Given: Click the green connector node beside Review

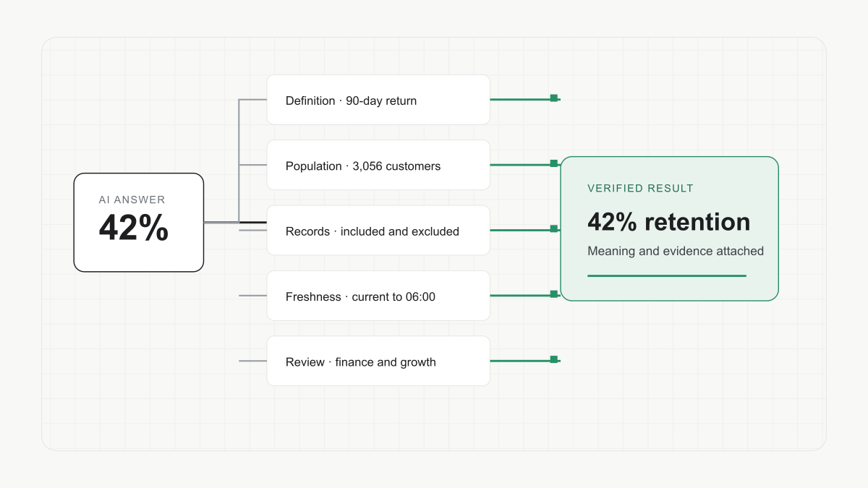Looking at the screenshot, I should [554, 359].
